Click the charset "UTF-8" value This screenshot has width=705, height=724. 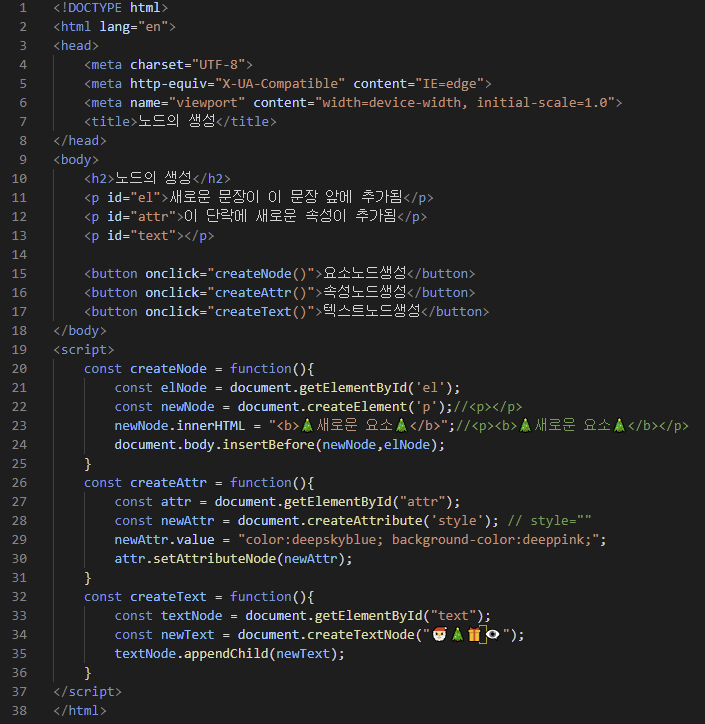click(218, 65)
